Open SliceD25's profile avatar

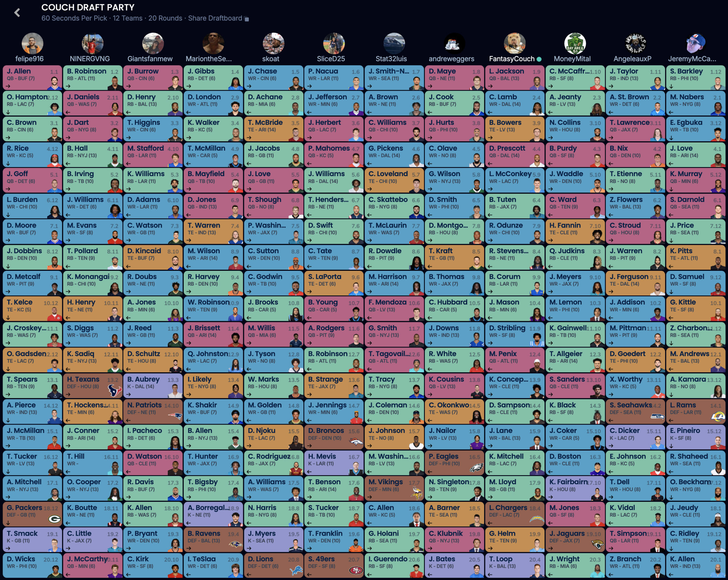tap(334, 43)
